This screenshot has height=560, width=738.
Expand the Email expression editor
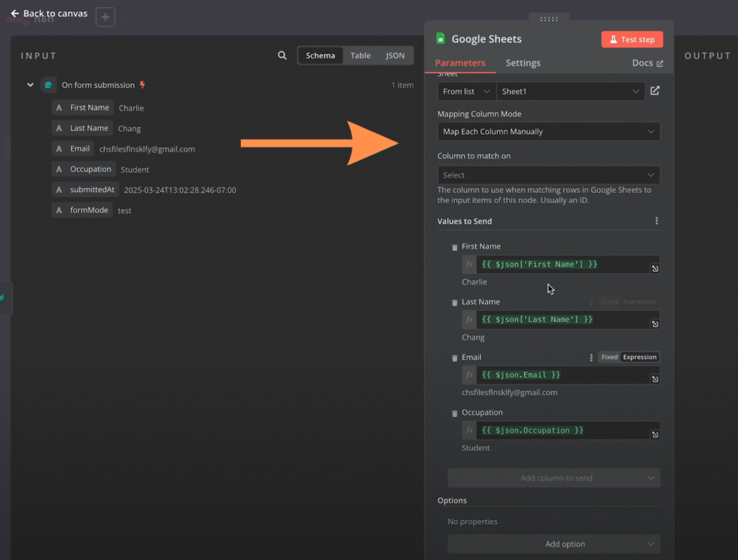click(654, 379)
